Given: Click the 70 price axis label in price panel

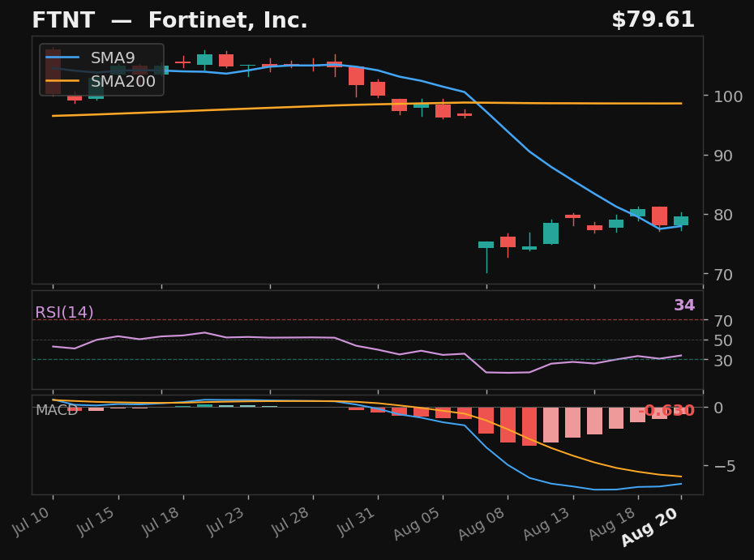Looking at the screenshot, I should [x=723, y=275].
